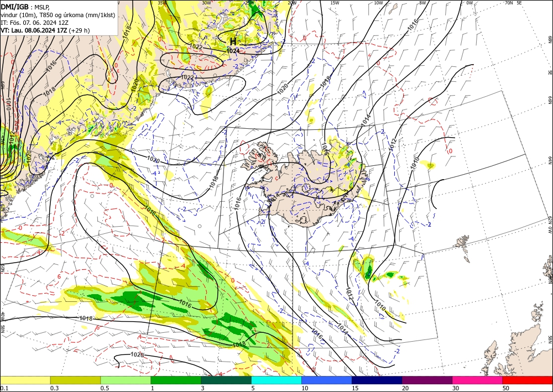
Task: Click the '10' legend value
Action: coord(305,388)
